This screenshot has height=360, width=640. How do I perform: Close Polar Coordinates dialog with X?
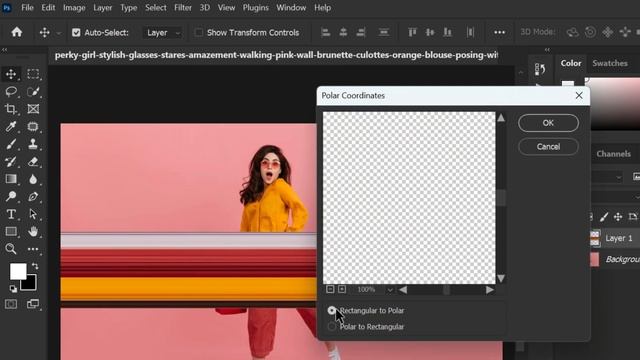(579, 96)
